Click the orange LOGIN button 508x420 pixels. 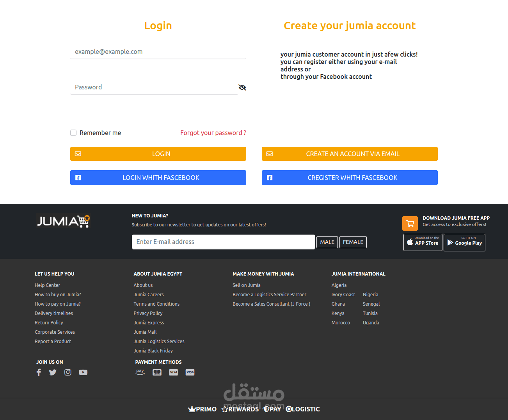point(158,154)
